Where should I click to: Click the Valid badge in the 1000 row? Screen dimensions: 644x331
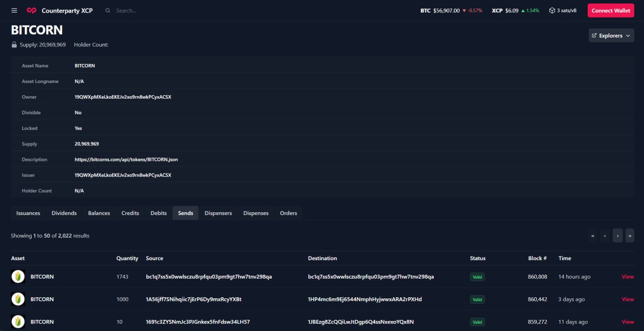(477, 299)
